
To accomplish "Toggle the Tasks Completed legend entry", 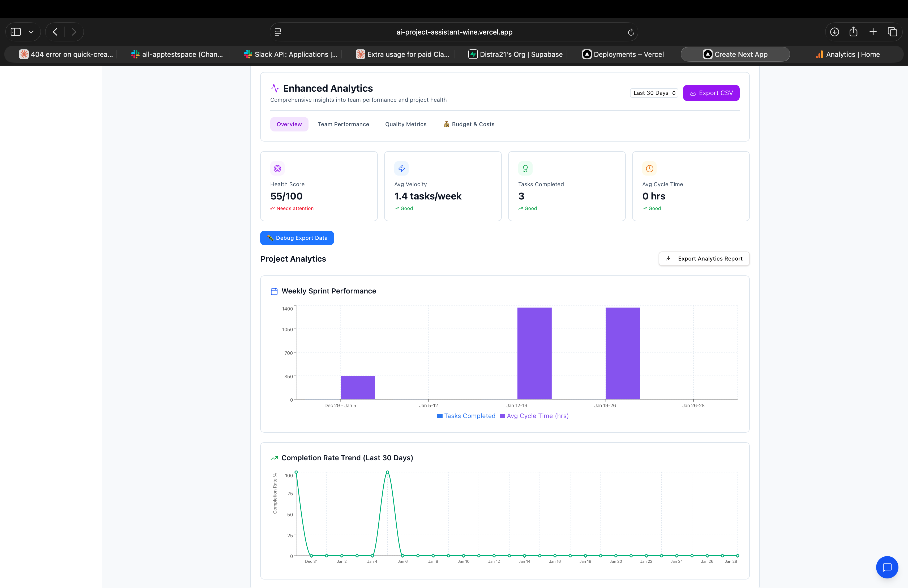I will [466, 416].
